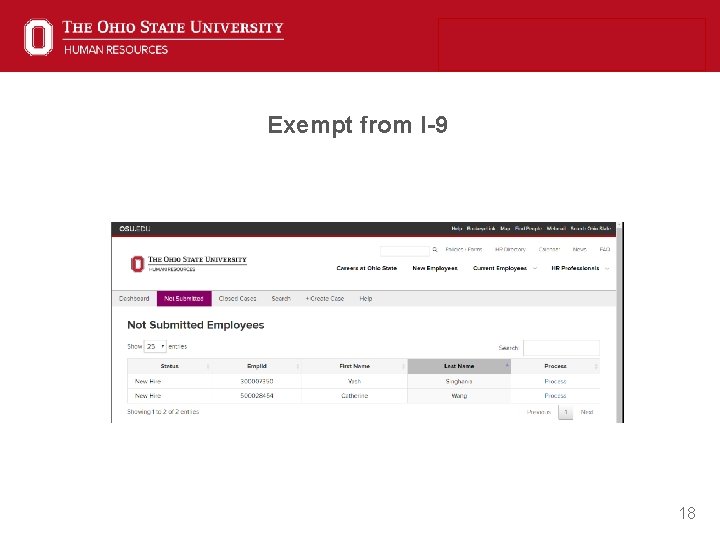Click the Not Submitted Employees heading
The image size is (720, 540).
(196, 325)
